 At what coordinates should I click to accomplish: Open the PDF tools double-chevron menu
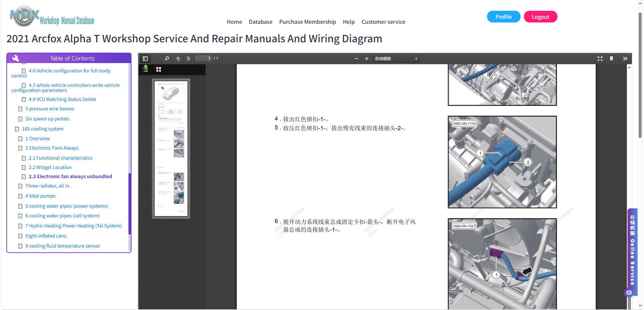point(625,58)
